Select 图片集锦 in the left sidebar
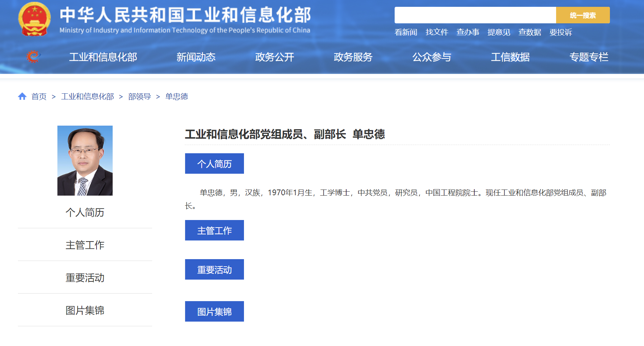 [x=85, y=310]
